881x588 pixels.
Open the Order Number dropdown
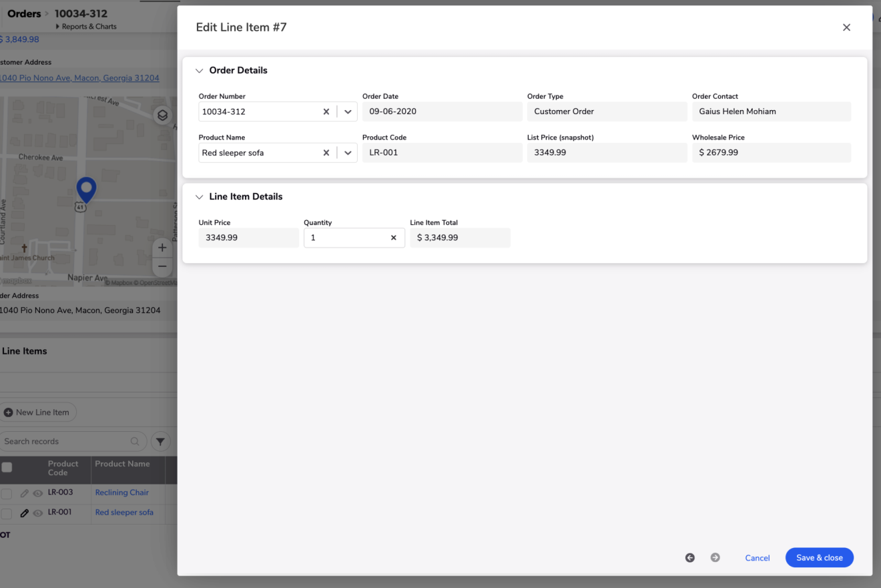click(x=348, y=112)
